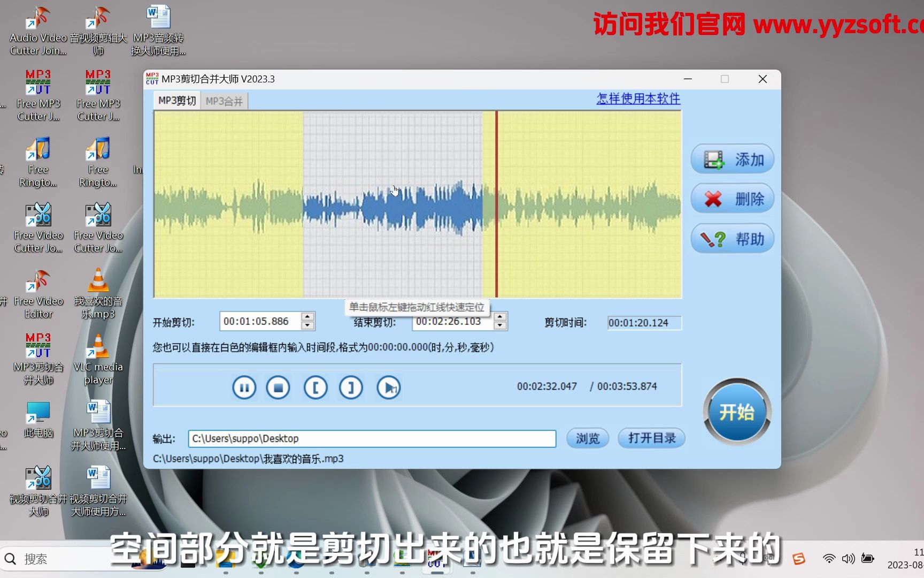Viewport: 924px width, 578px height.
Task: Select VLC media player desktop icon
Action: 98,360
